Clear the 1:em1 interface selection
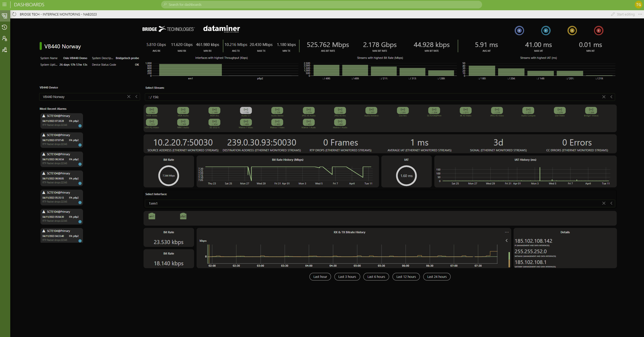The image size is (644, 337). (x=604, y=203)
